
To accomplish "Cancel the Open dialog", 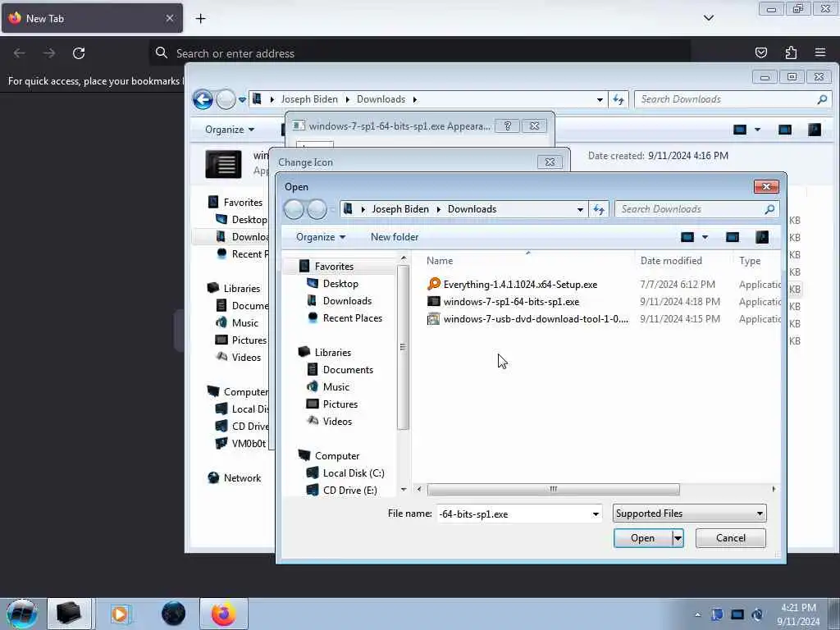I will coord(730,538).
